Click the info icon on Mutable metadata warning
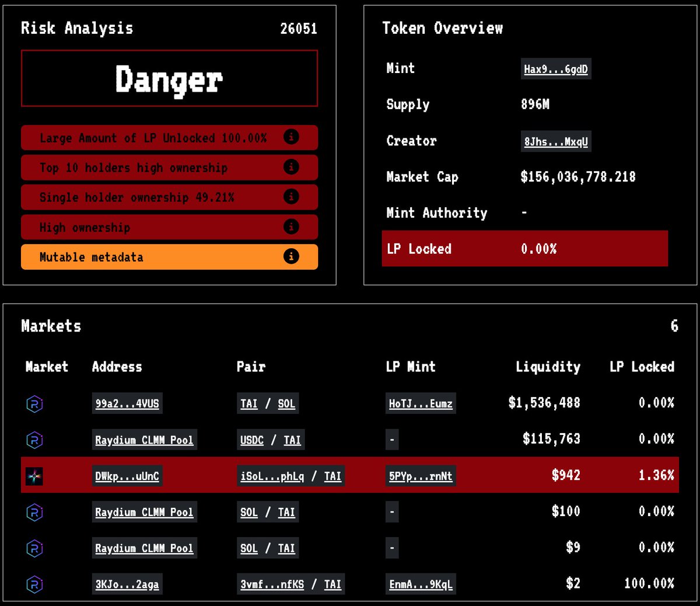700x606 pixels. 291,257
